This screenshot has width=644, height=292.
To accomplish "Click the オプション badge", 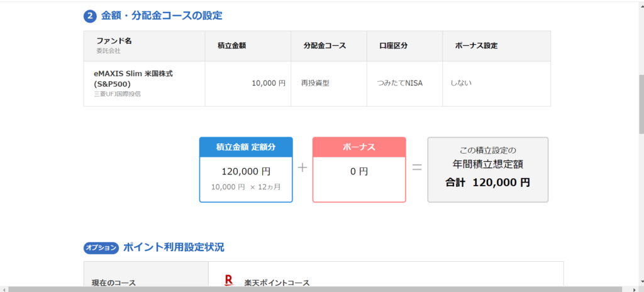I will coord(101,247).
